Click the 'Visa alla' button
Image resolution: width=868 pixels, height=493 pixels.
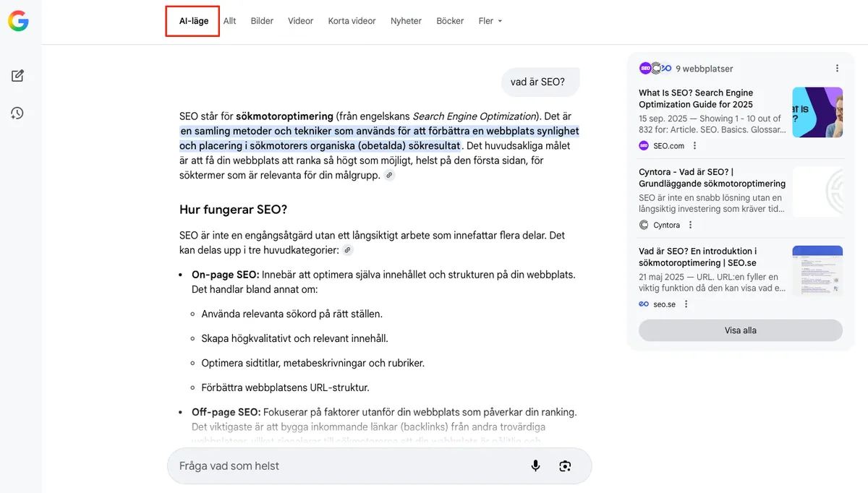coord(741,330)
